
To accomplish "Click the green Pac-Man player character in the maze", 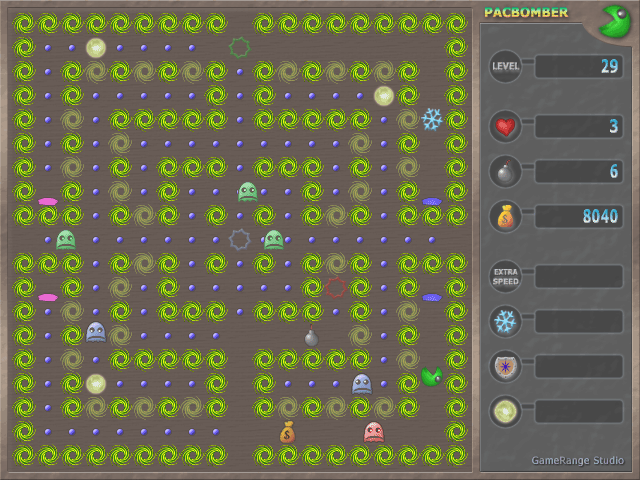I will click(431, 377).
